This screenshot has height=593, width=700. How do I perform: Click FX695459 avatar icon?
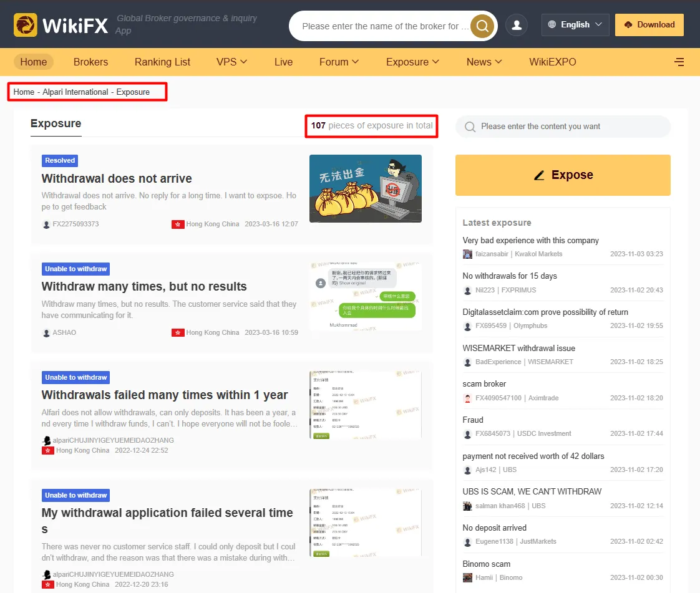click(x=467, y=326)
